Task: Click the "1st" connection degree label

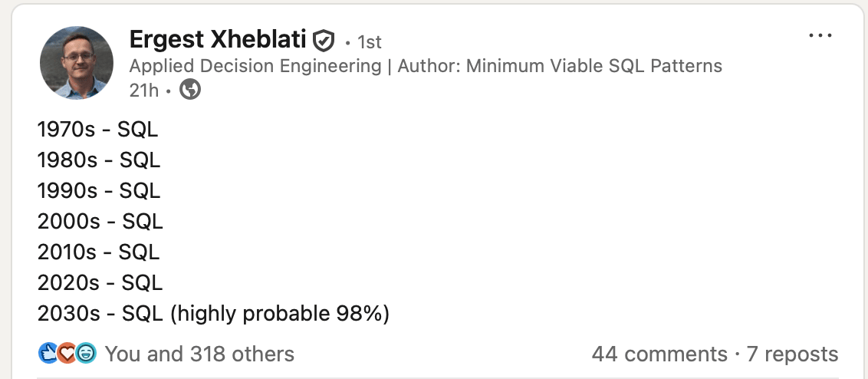Action: pyautogui.click(x=370, y=41)
